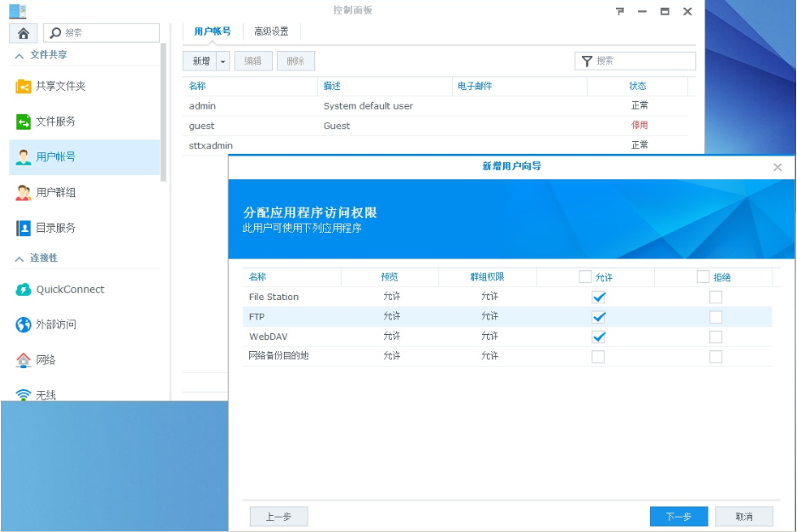This screenshot has width=797, height=532.
Task: Open 外部访问 external access icon
Action: (24, 325)
